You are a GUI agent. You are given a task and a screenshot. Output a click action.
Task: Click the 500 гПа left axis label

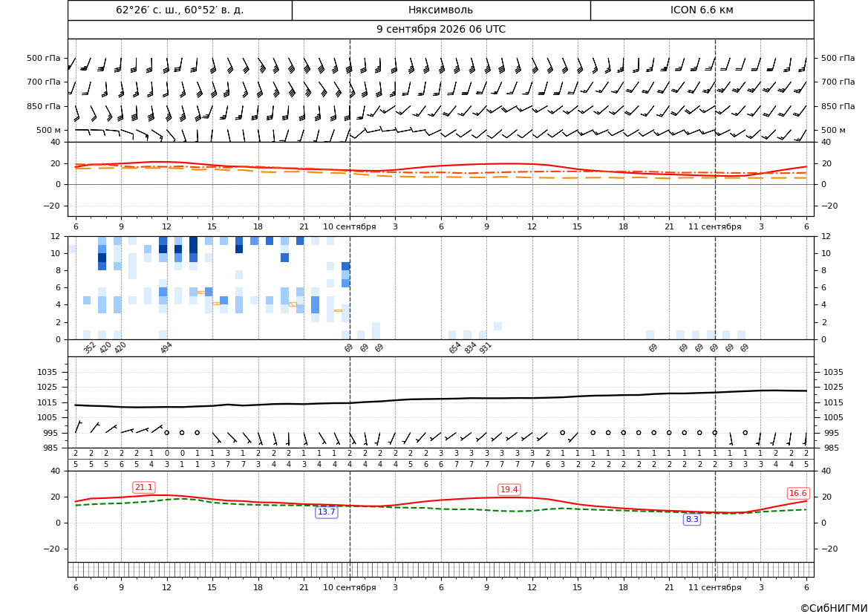tap(44, 58)
